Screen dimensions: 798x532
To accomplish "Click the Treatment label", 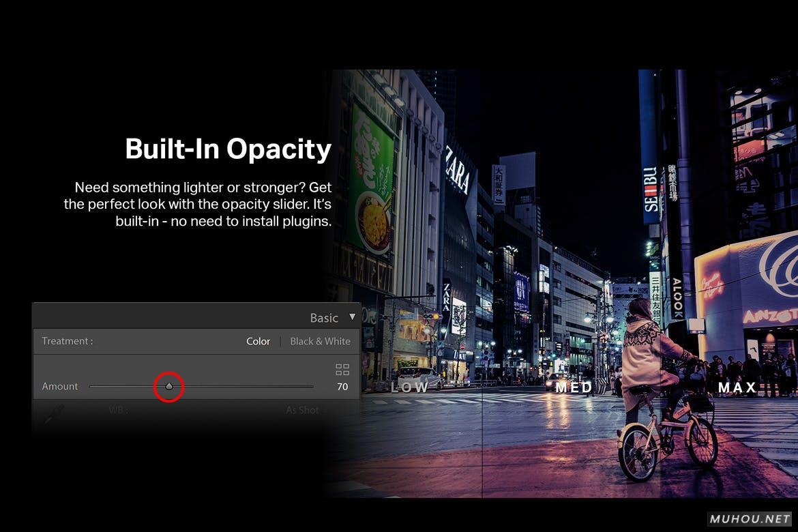I will click(67, 341).
